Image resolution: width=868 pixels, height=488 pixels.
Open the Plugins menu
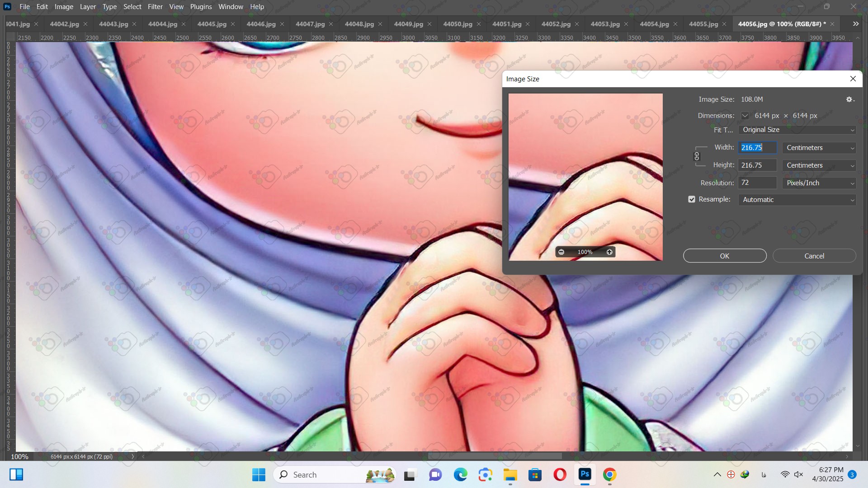coord(201,6)
